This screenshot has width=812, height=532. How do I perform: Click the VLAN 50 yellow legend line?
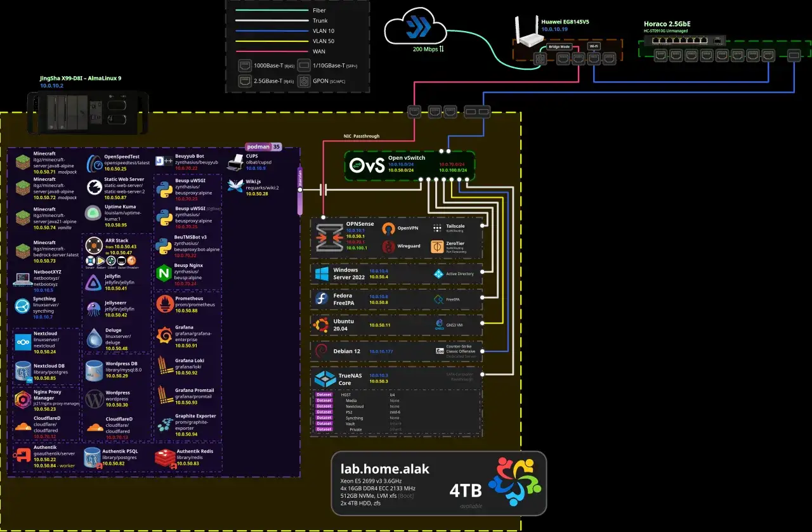[x=271, y=41]
